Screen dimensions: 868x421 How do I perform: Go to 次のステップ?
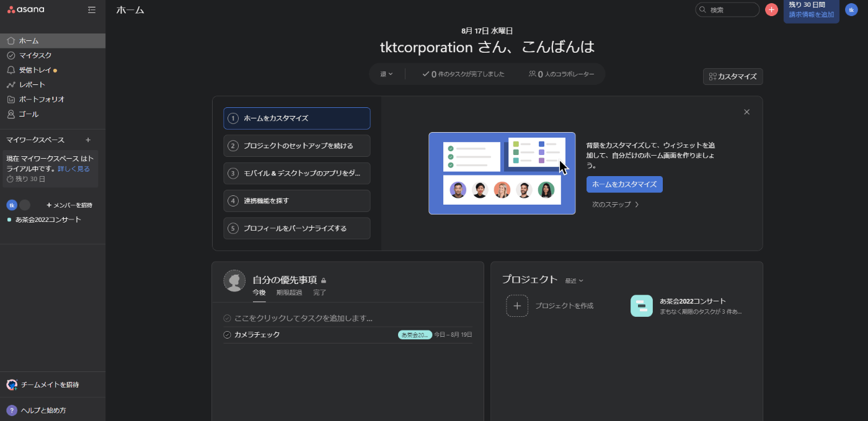pyautogui.click(x=615, y=204)
